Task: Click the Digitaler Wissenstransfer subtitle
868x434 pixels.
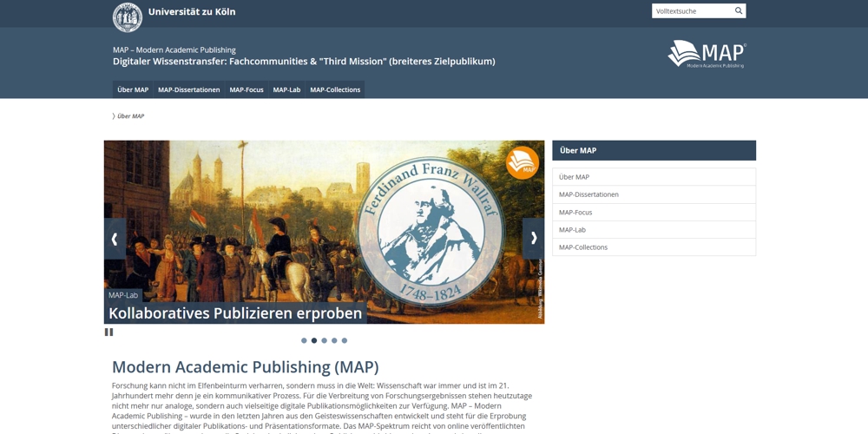Action: pyautogui.click(x=304, y=62)
